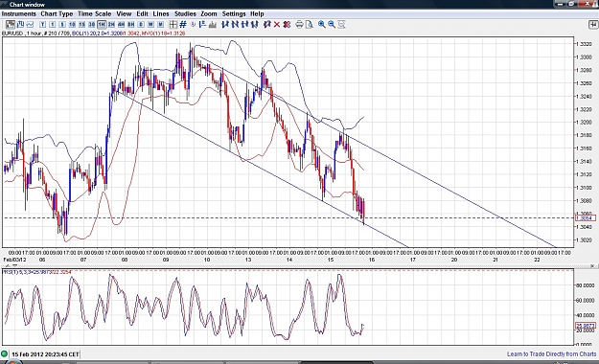Switch time scale to 10 minutes
Screen dimensions: 599x364
pyautogui.click(x=72, y=25)
